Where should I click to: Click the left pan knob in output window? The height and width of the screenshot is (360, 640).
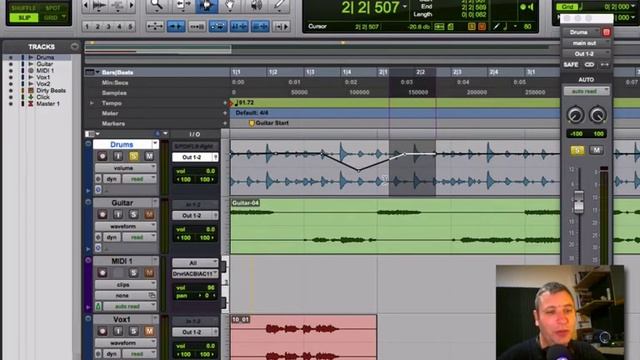click(575, 115)
